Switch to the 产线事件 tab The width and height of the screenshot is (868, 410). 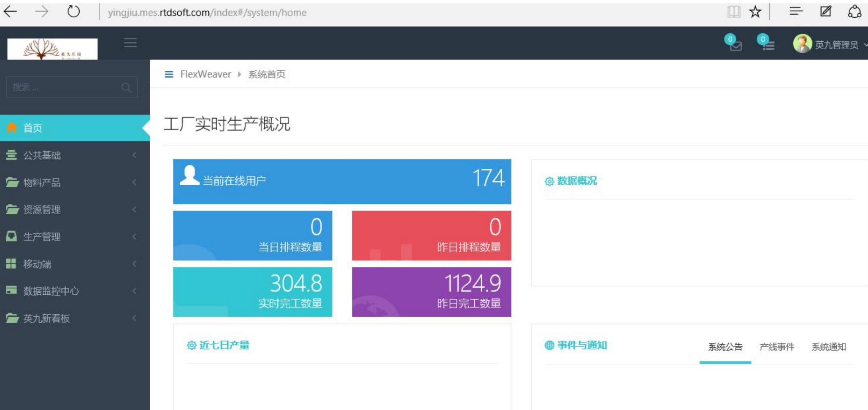776,347
